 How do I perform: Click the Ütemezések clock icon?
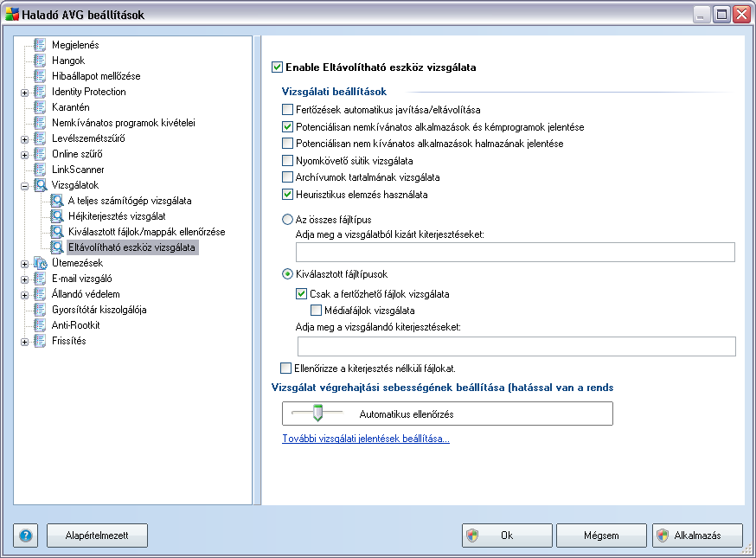[40, 263]
